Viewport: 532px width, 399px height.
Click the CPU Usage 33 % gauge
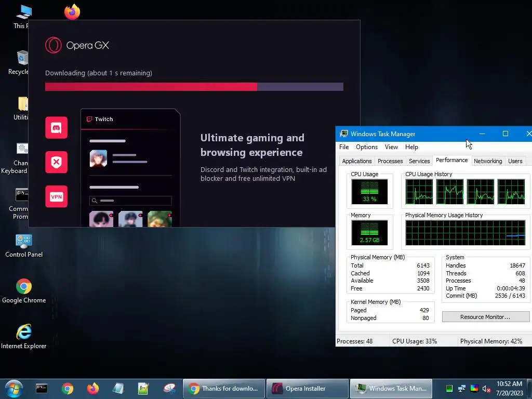click(369, 192)
